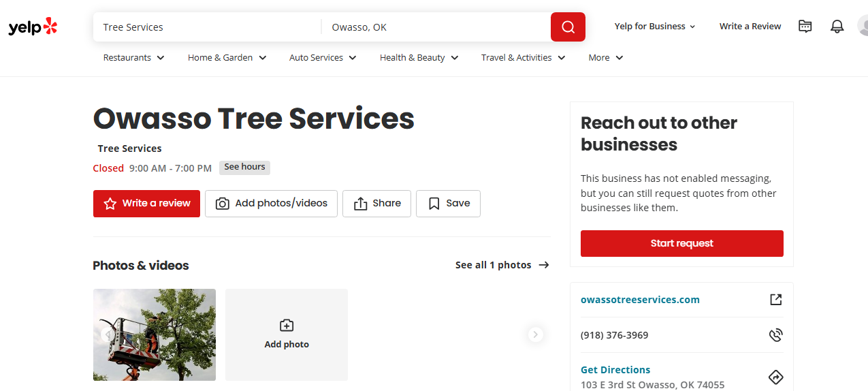Click the Tree Services category under business name
The height and width of the screenshot is (391, 868).
pos(129,148)
